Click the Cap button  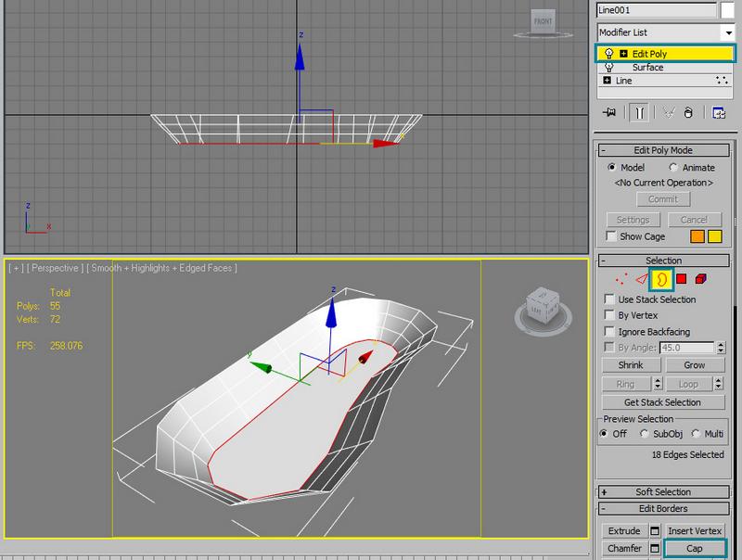click(695, 549)
